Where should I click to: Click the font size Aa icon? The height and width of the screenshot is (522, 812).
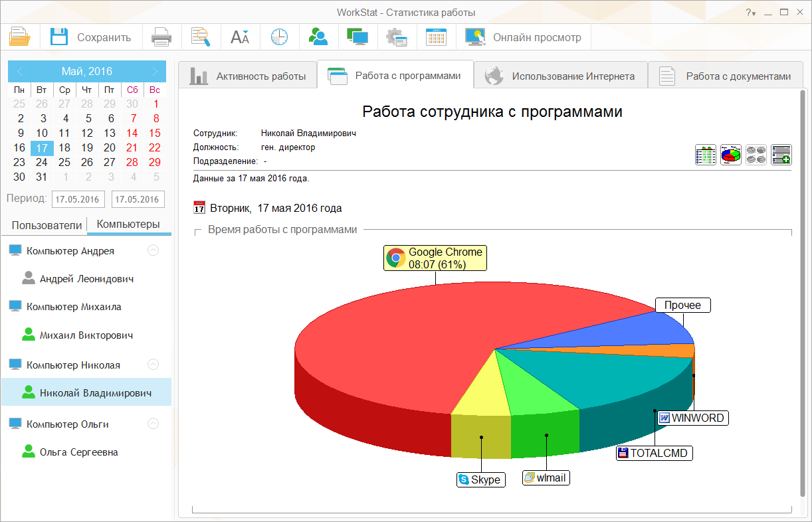pos(240,37)
